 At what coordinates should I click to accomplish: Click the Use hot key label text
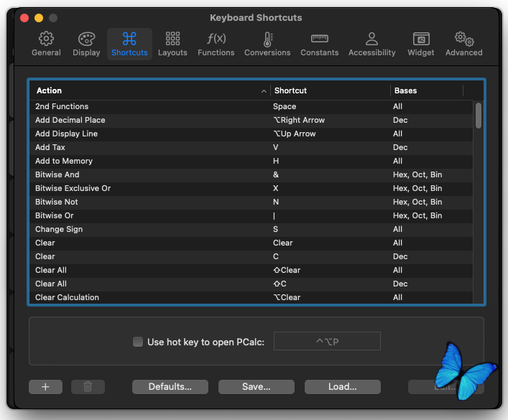[205, 342]
